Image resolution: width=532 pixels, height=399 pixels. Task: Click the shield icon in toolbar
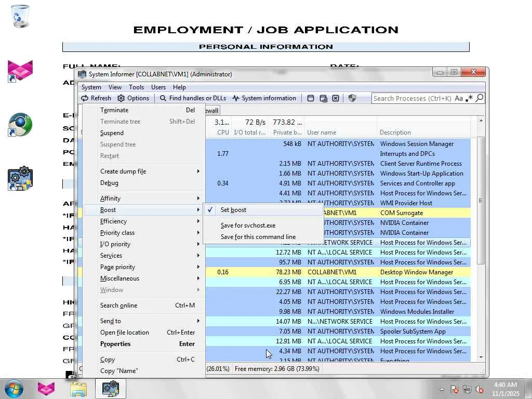tap(352, 98)
